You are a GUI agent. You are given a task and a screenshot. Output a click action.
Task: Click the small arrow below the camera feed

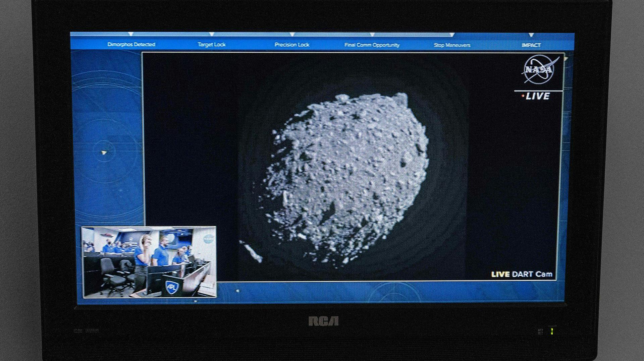point(237,291)
